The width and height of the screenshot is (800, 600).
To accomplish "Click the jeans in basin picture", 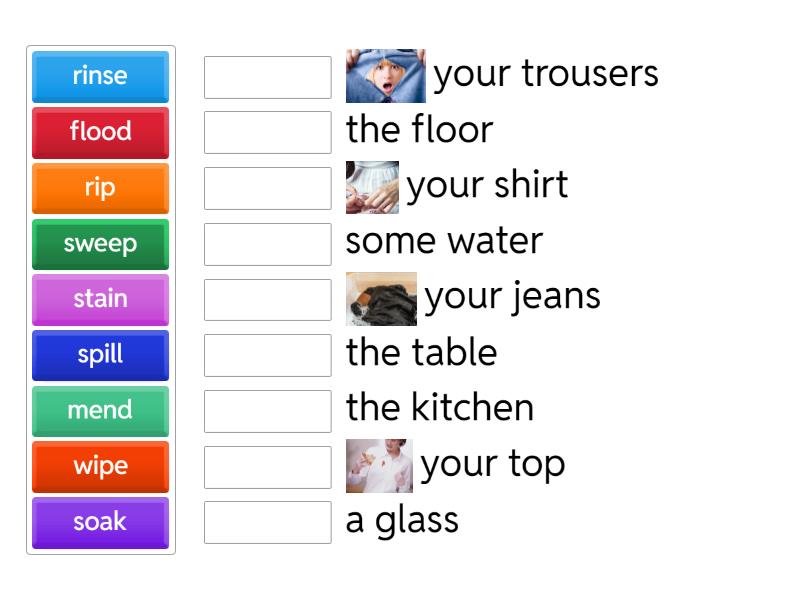I will click(x=381, y=299).
